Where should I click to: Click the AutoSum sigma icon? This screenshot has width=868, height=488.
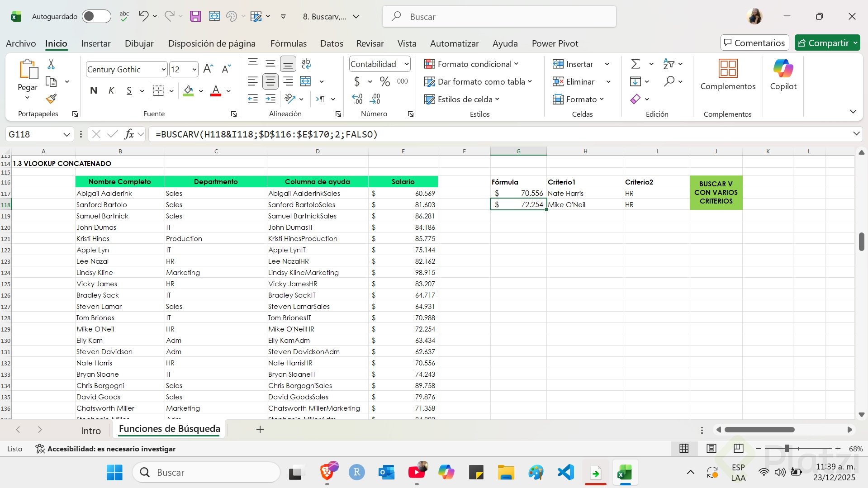point(635,64)
